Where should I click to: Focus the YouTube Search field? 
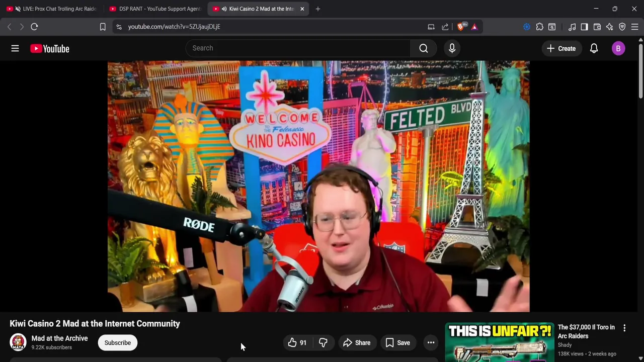pyautogui.click(x=298, y=48)
